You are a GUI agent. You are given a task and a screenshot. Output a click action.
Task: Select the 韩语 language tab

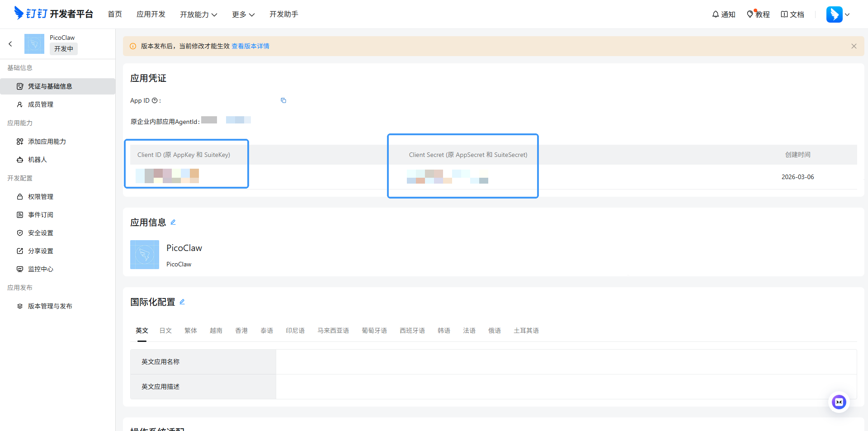[x=443, y=331]
